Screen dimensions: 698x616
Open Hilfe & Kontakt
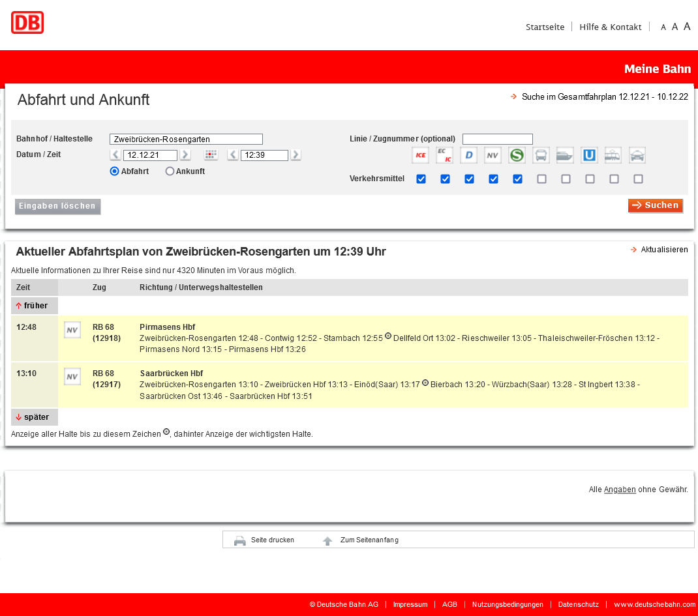coord(611,27)
